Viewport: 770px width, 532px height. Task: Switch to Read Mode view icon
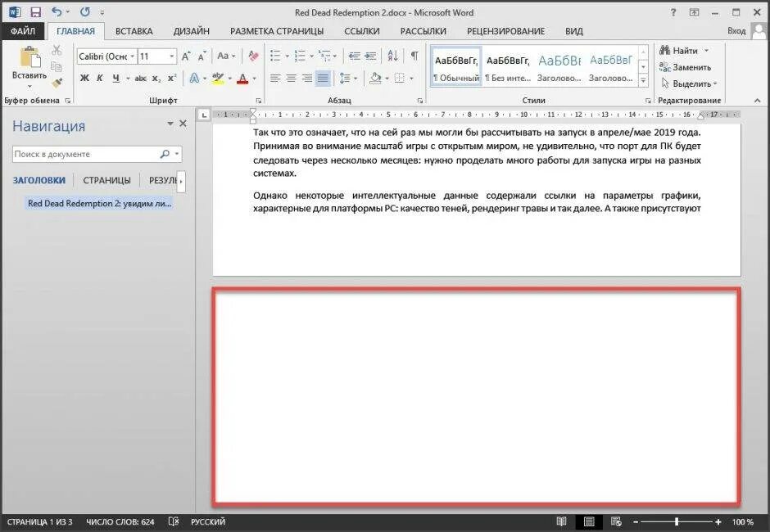click(561, 521)
